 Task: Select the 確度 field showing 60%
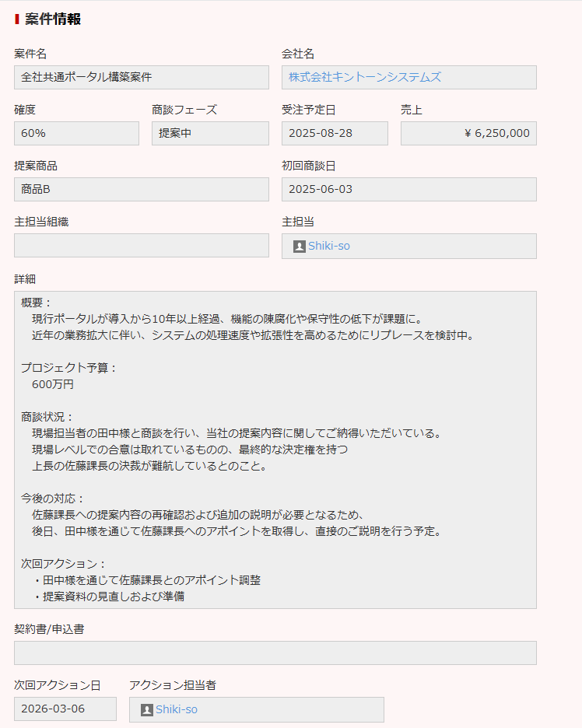76,133
